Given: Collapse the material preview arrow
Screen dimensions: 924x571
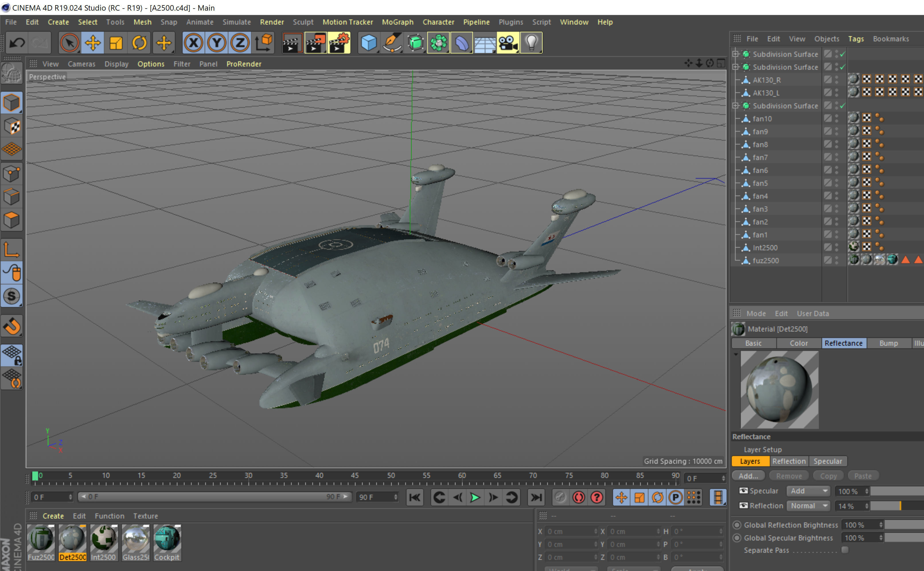Looking at the screenshot, I should 736,354.
